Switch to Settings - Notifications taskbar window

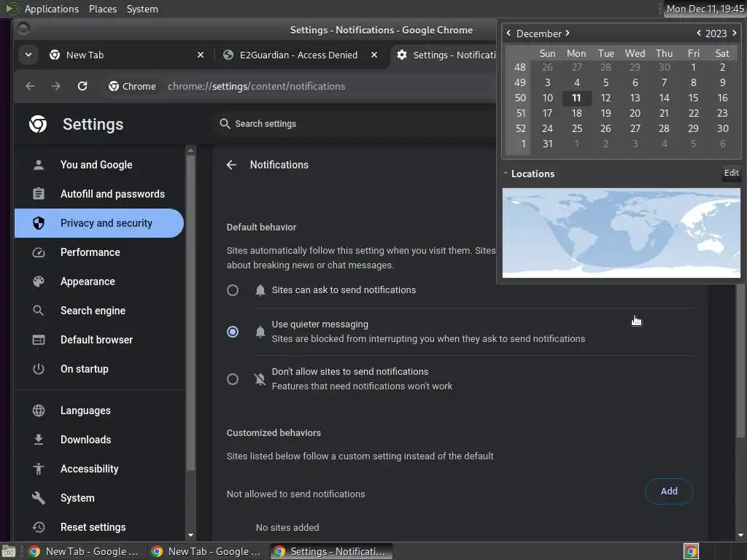332,551
